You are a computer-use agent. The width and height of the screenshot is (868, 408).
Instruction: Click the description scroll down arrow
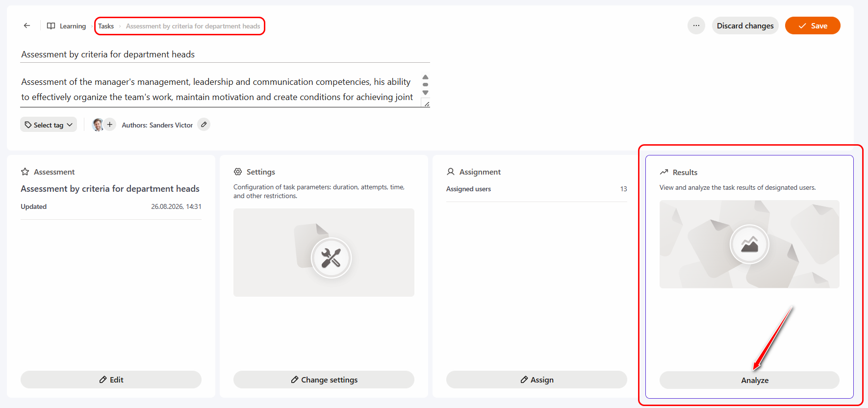pos(426,93)
